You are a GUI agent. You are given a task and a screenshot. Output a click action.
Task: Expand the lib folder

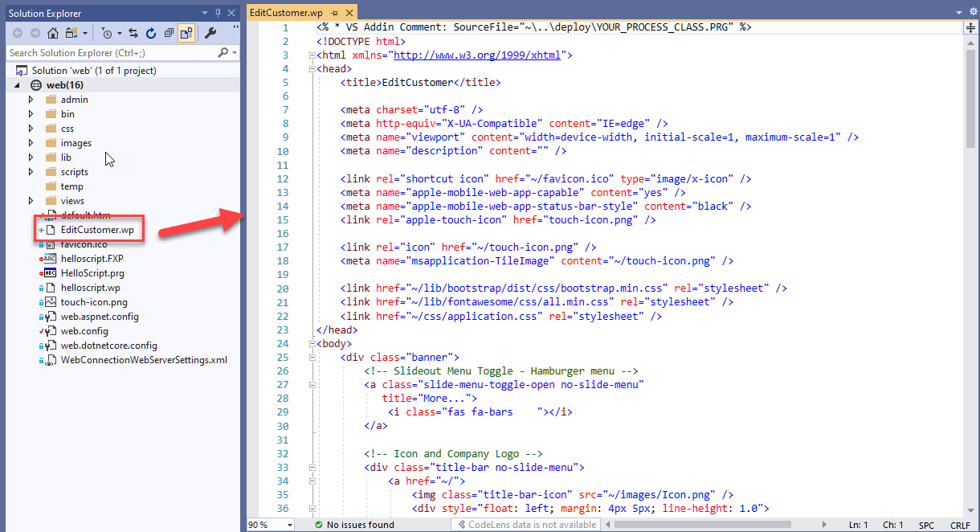pos(31,158)
